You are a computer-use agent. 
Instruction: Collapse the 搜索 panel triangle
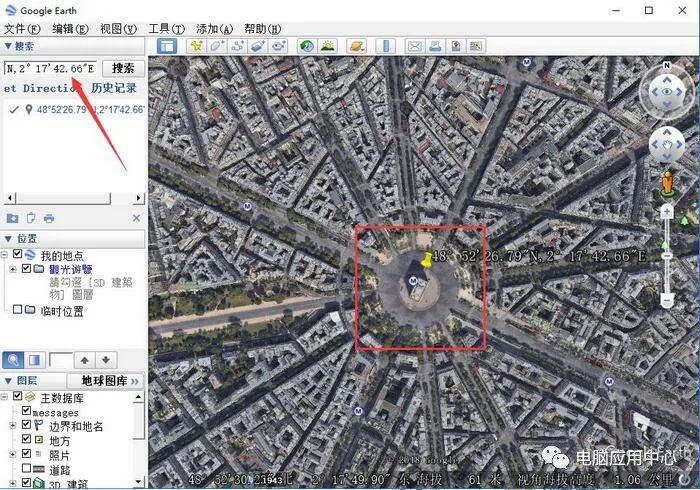pos(8,46)
